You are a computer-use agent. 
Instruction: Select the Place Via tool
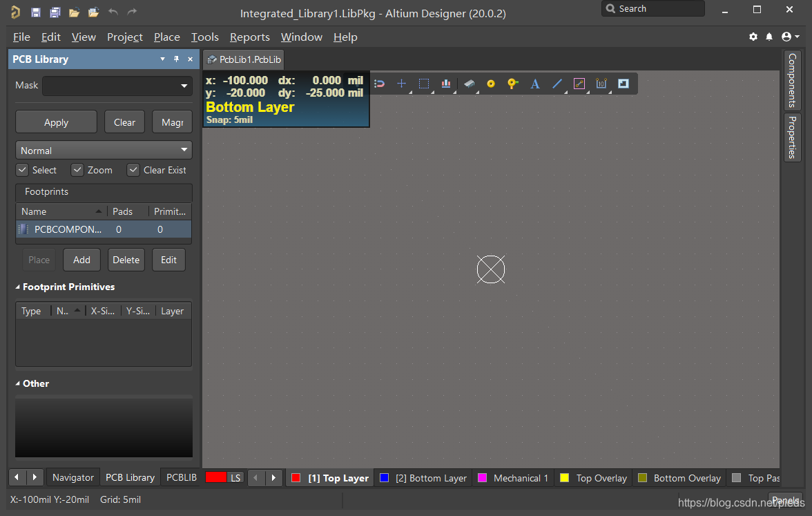tap(512, 84)
